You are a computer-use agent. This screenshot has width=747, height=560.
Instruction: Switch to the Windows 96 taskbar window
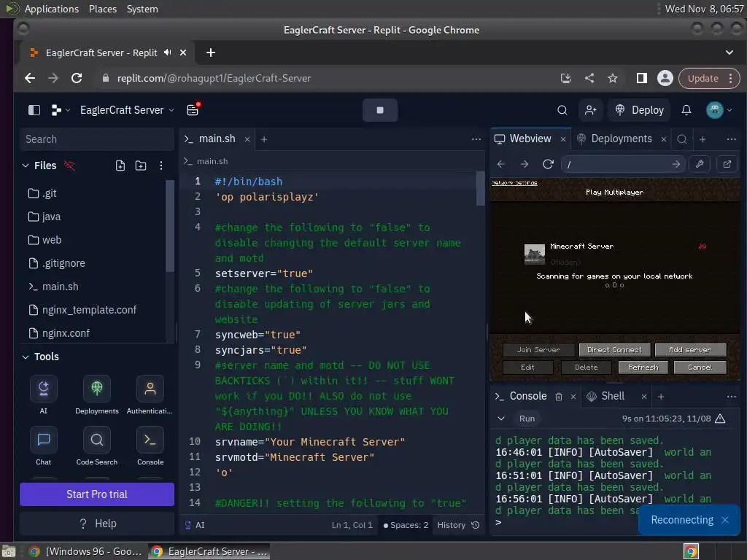tap(86, 551)
